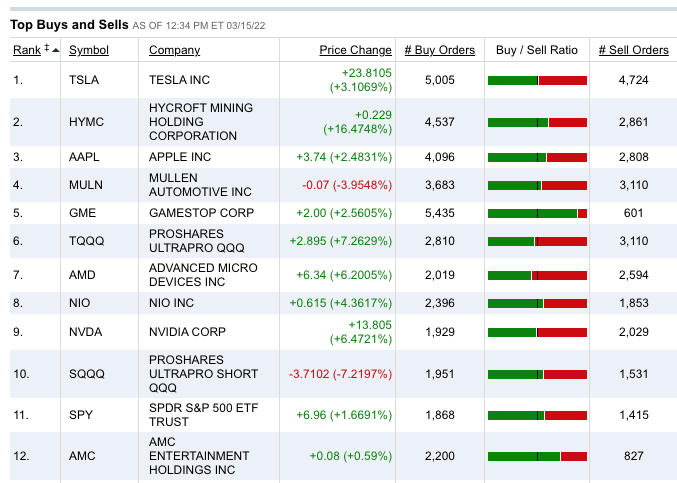Viewport: 677px width, 483px height.
Task: Click sell orders value 601
Action: point(633,213)
